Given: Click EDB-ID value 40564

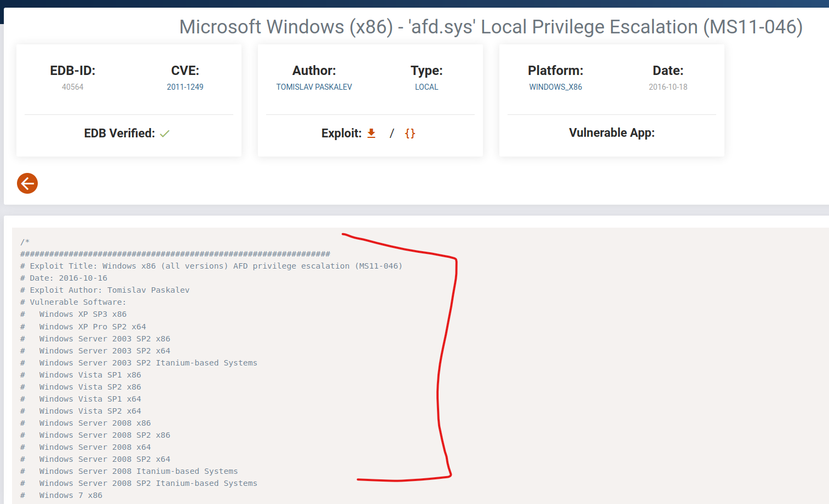Looking at the screenshot, I should (x=73, y=87).
